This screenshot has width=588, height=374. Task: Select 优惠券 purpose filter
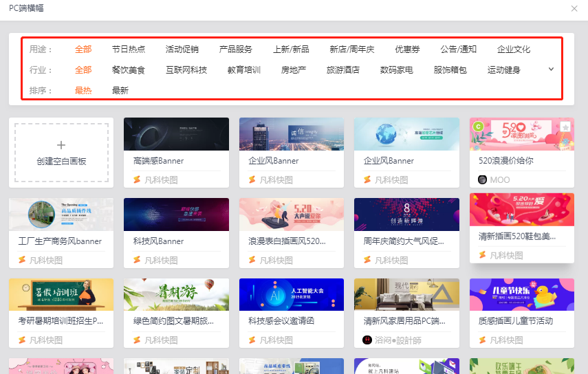click(x=407, y=49)
